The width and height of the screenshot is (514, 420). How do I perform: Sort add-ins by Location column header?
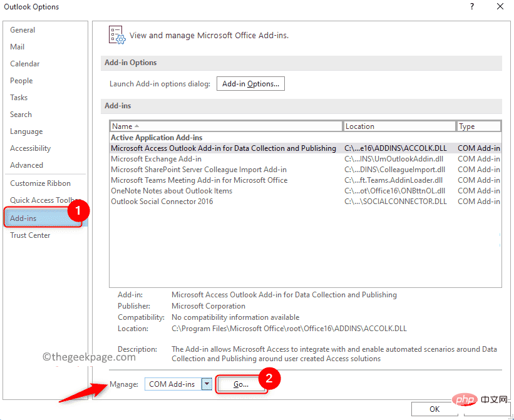pyautogui.click(x=399, y=126)
